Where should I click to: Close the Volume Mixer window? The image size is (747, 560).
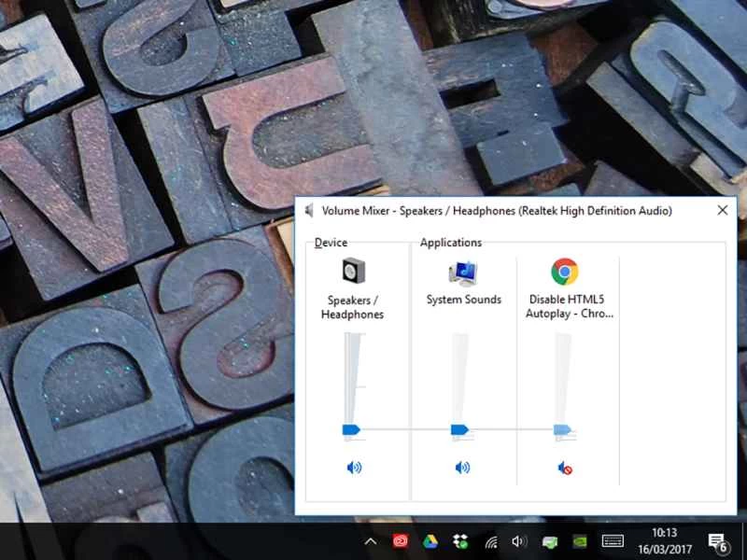(722, 210)
